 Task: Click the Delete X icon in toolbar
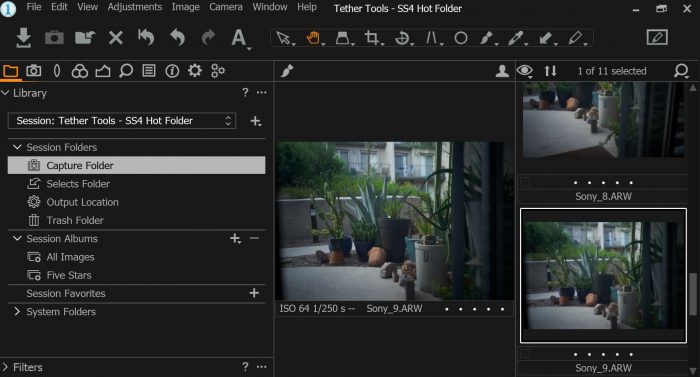click(116, 38)
